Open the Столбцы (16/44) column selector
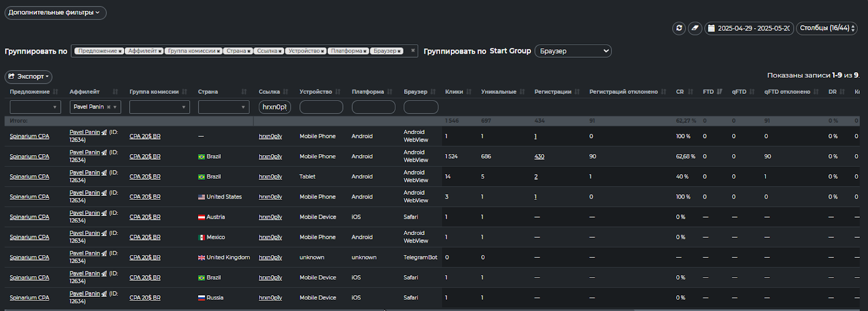868x311 pixels. [x=826, y=28]
